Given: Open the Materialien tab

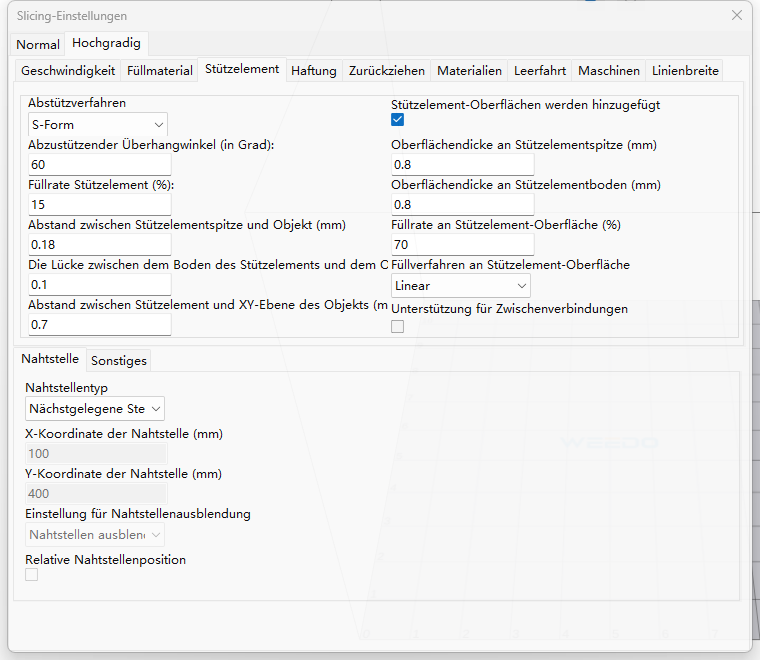Looking at the screenshot, I should 469,71.
